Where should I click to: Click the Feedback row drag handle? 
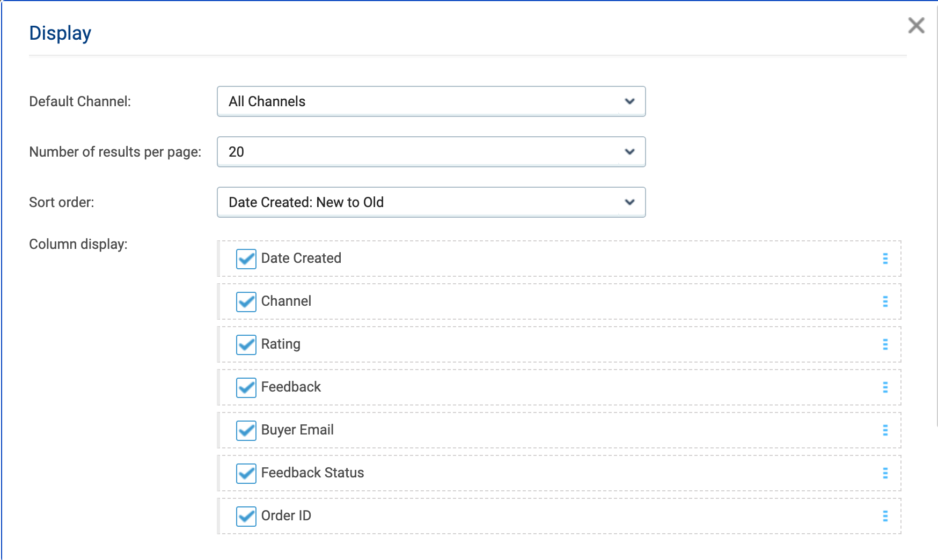click(x=885, y=387)
